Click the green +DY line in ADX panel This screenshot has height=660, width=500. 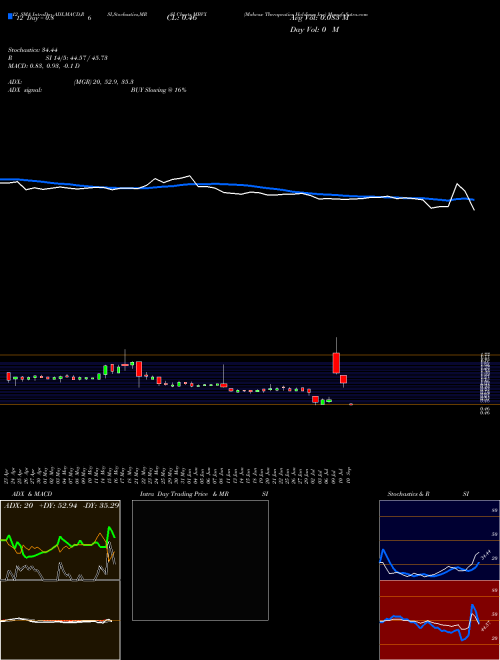pos(59,542)
